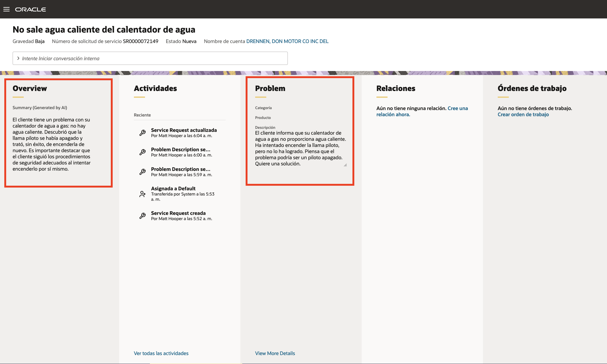This screenshot has height=364, width=607.
Task: Click the wrench icon beside Service Request actualizada
Action: pos(142,132)
